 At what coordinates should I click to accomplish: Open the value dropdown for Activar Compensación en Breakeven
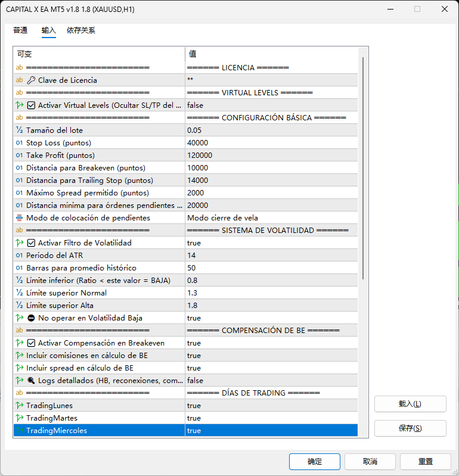(271, 343)
